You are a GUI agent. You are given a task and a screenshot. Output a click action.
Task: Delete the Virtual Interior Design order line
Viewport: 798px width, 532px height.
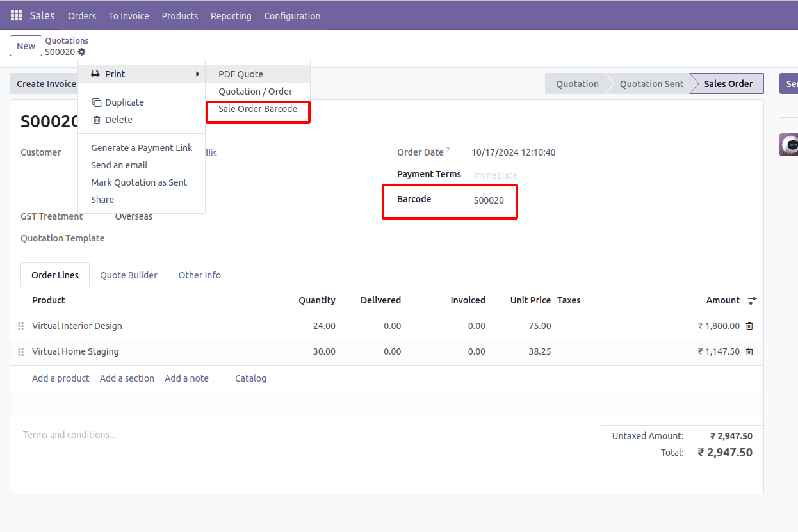click(x=749, y=326)
